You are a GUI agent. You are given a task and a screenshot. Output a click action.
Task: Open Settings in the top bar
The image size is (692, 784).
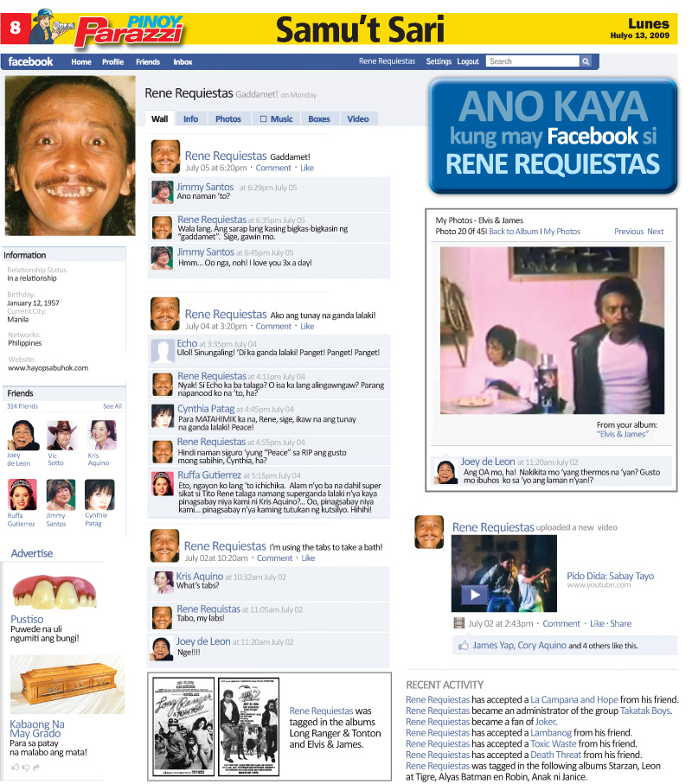(439, 61)
